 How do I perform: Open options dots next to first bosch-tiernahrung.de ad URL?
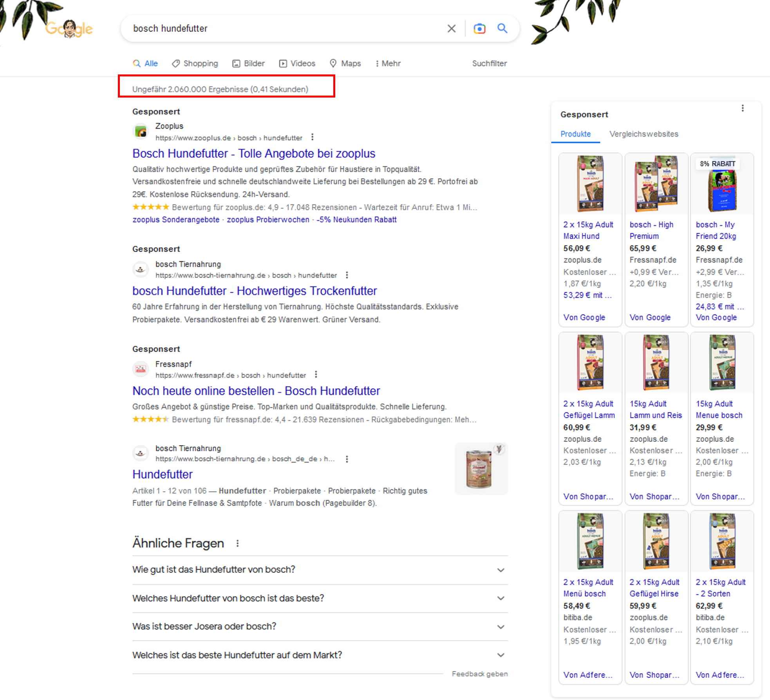coord(347,275)
